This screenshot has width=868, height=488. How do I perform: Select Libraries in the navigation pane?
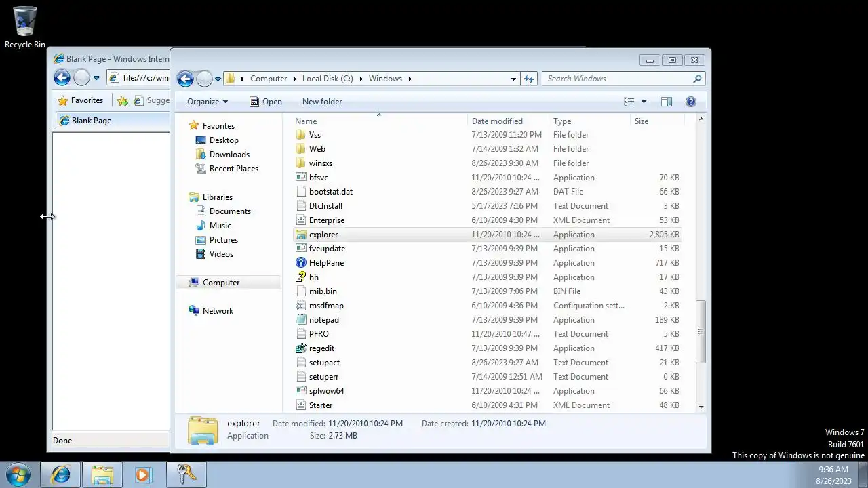pyautogui.click(x=217, y=197)
